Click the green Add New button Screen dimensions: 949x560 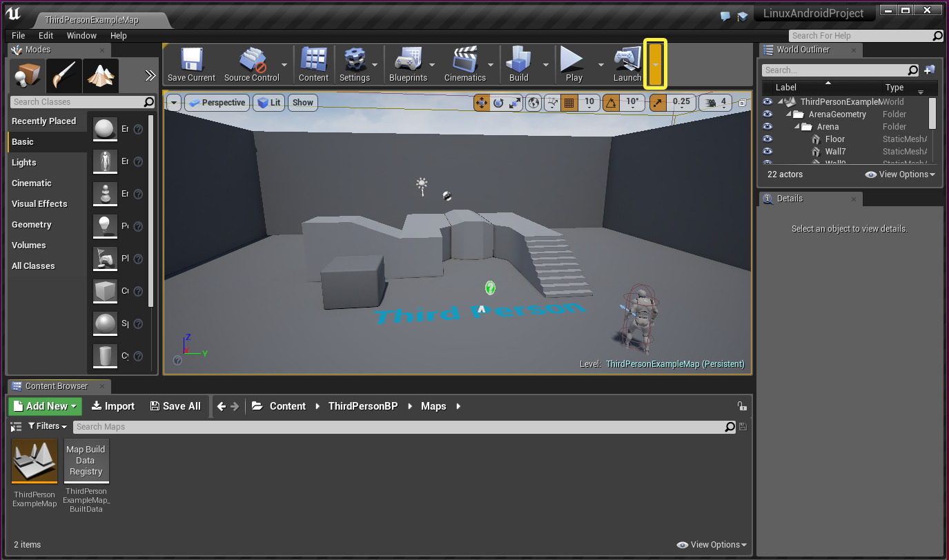(x=46, y=406)
